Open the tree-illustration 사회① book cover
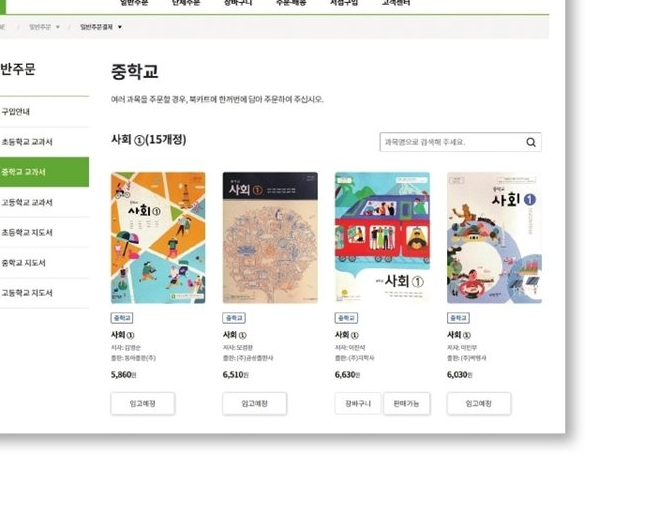Viewport: 665px width, 515px height. click(270, 238)
